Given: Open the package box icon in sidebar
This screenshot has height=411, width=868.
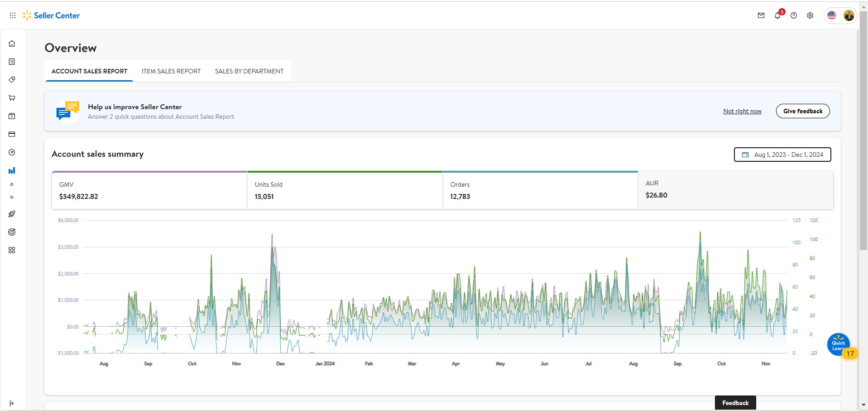Looking at the screenshot, I should point(12,116).
